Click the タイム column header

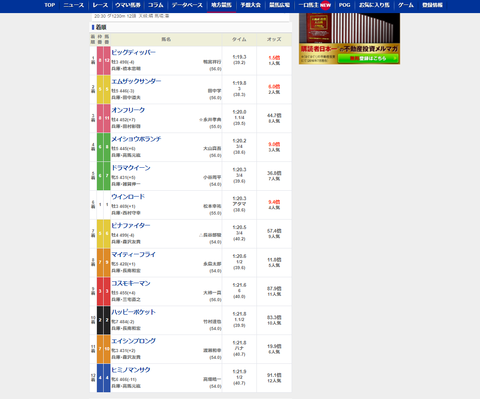[239, 39]
